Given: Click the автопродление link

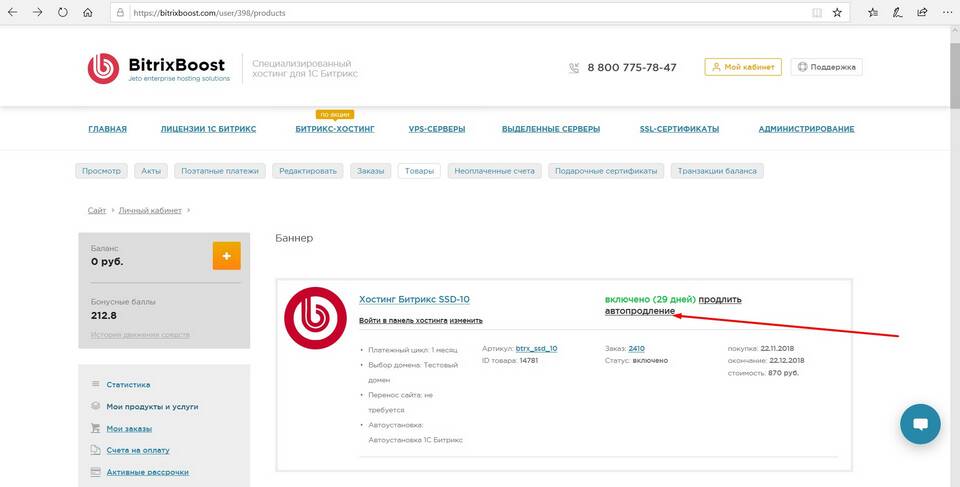Looking at the screenshot, I should (640, 311).
